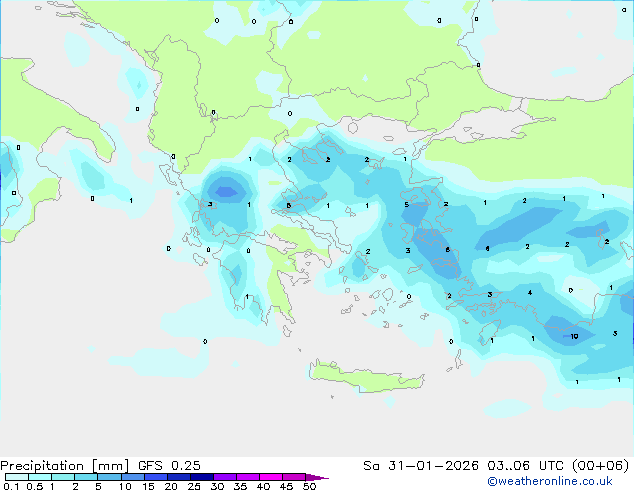Image resolution: width=634 pixels, height=490 pixels.
Task: Click the 35–40 mm legend swatch
Action: (247, 477)
